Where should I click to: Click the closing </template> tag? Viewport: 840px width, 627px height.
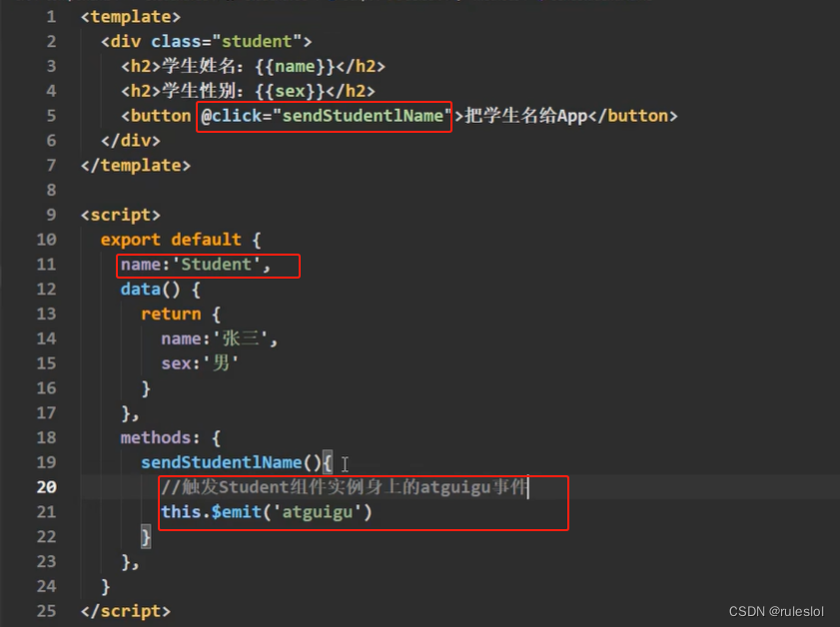point(136,165)
